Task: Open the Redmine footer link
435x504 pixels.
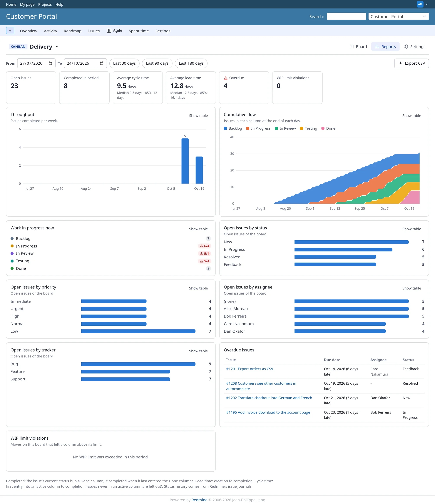Action: pos(199,500)
